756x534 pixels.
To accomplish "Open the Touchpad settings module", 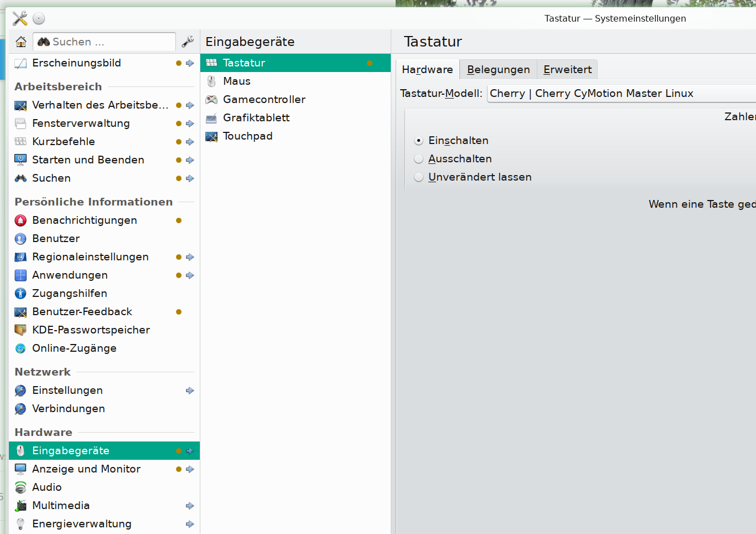I will [x=247, y=136].
